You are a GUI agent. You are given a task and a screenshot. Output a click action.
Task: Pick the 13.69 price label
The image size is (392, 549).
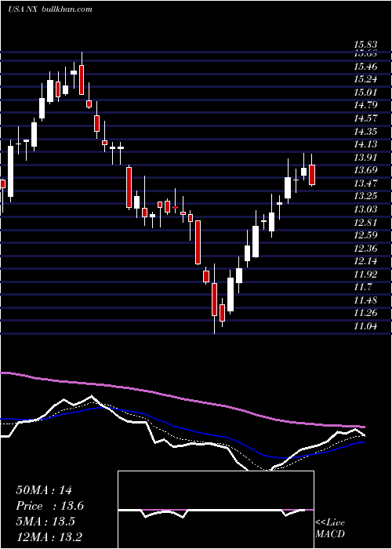coord(365,170)
